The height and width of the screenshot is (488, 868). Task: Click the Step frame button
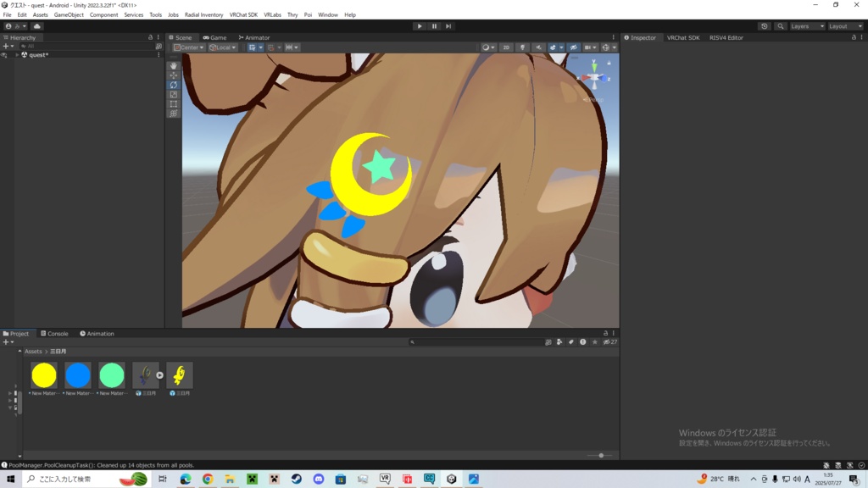pos(448,26)
